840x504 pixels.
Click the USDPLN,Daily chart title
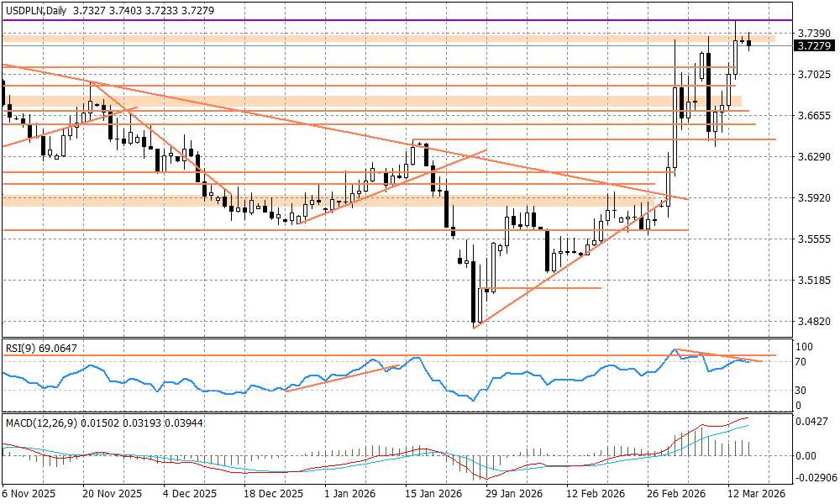pyautogui.click(x=37, y=10)
